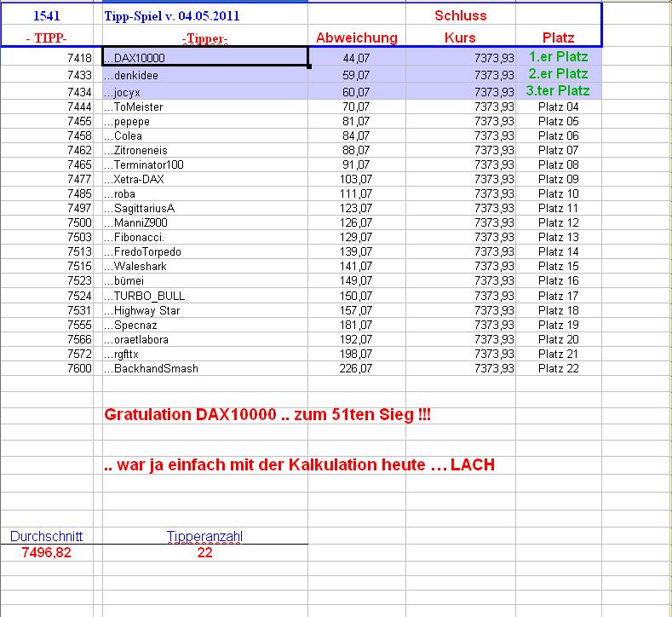Select tip value 7444
The width and height of the screenshot is (672, 617).
[47, 107]
